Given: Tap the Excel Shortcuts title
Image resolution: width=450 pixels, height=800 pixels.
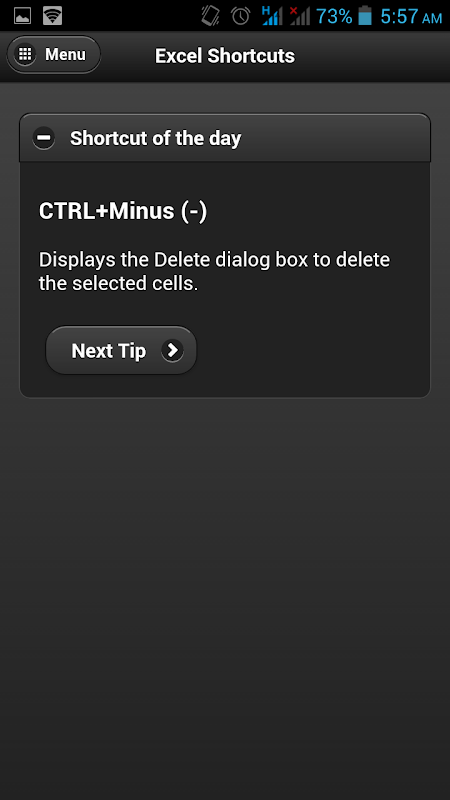Looking at the screenshot, I should click(x=225, y=56).
